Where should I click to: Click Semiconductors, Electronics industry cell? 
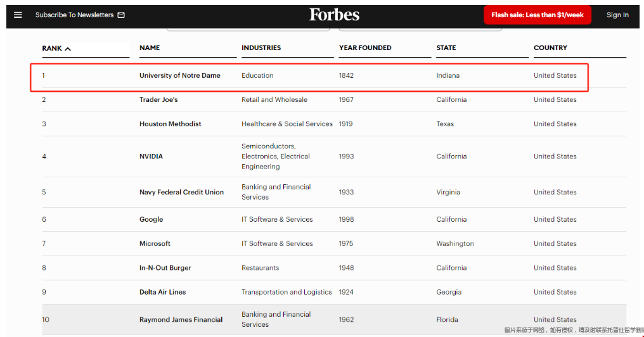pyautogui.click(x=276, y=156)
